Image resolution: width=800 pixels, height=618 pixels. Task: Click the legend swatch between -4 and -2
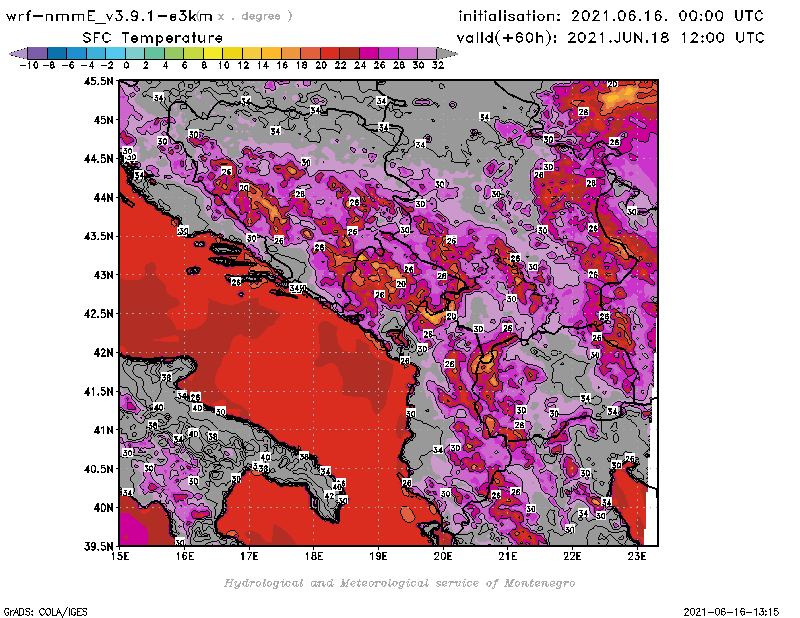96,53
